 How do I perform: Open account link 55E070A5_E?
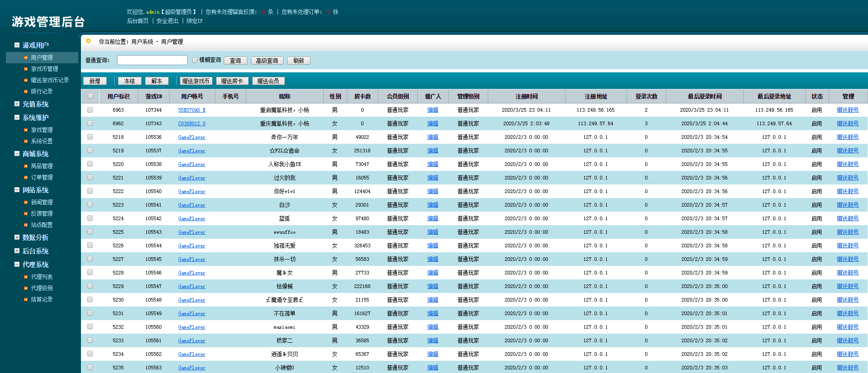pos(192,110)
